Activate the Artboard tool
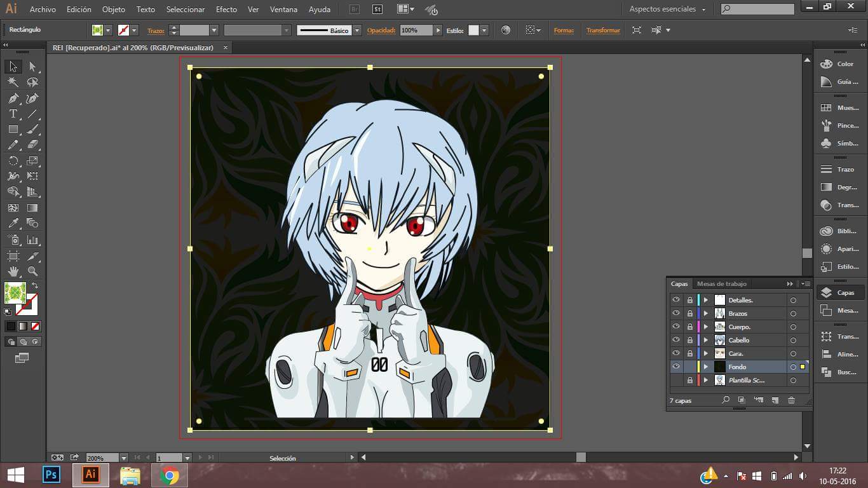The image size is (868, 488). click(13, 255)
